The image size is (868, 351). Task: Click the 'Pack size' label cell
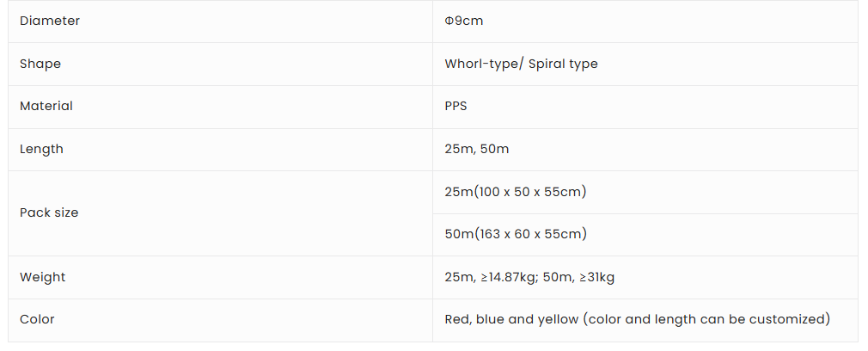pos(49,212)
